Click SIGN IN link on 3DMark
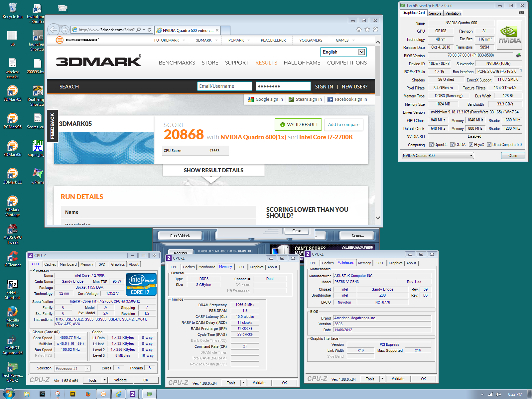Viewport: 532px width, 399px height. pos(324,86)
